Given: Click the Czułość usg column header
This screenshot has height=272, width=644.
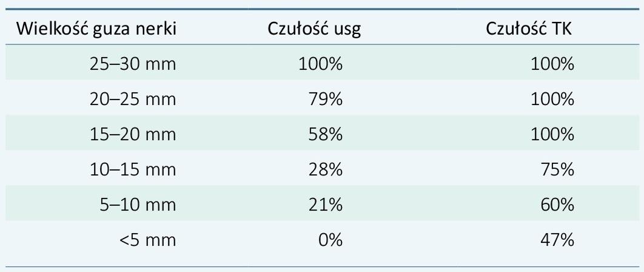Looking at the screenshot, I should coord(314,29).
